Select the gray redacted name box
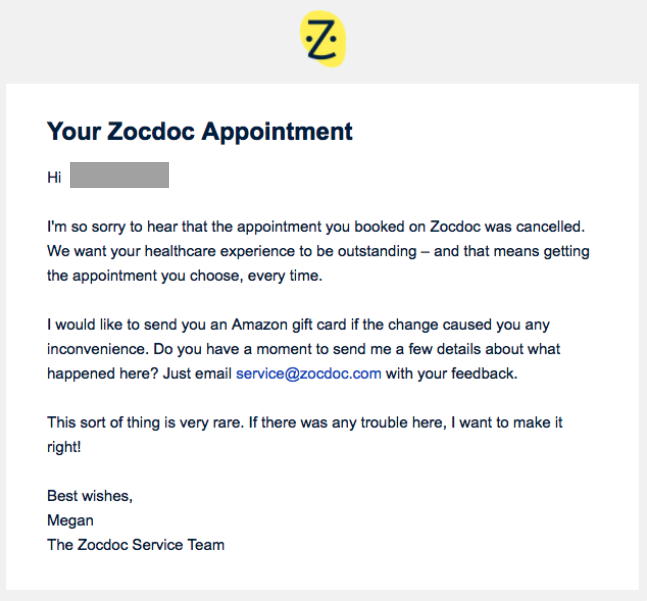 [119, 175]
